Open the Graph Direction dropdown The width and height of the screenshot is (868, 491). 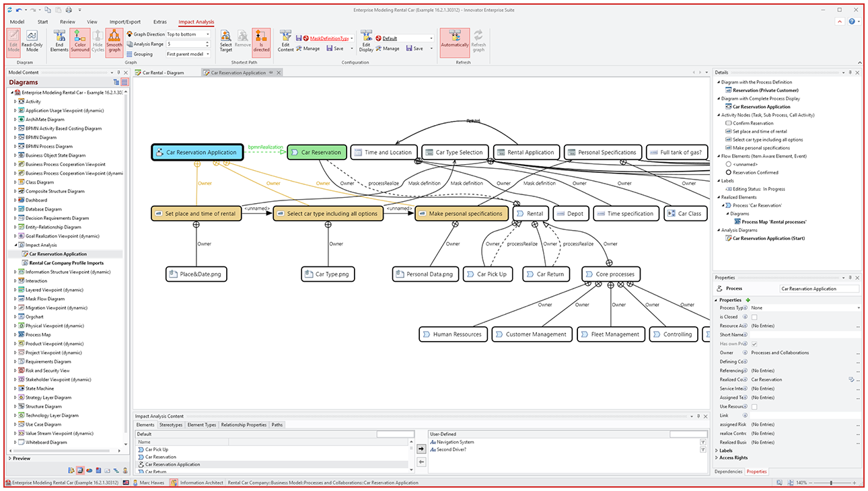pyautogui.click(x=208, y=35)
